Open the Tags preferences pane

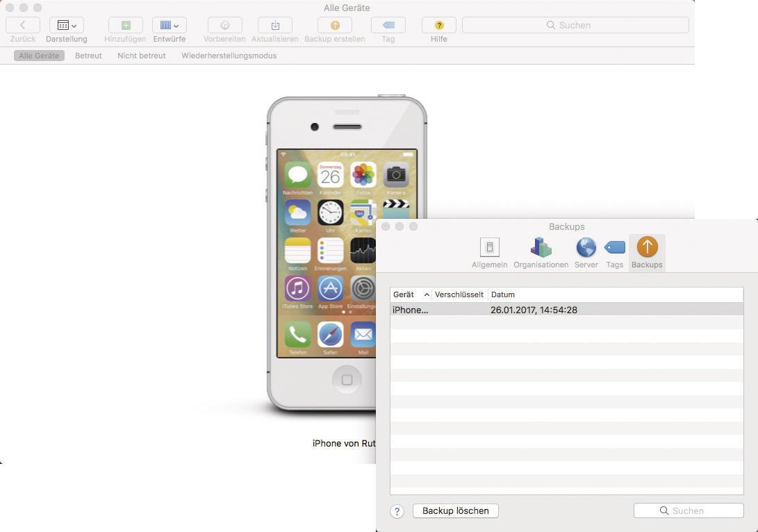click(x=614, y=253)
